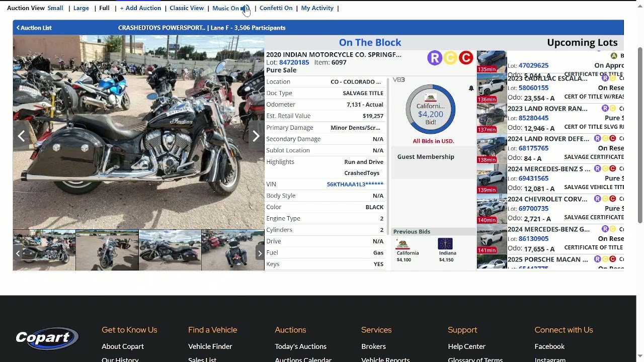
Task: Click the red C badge icon
Action: 466,58
